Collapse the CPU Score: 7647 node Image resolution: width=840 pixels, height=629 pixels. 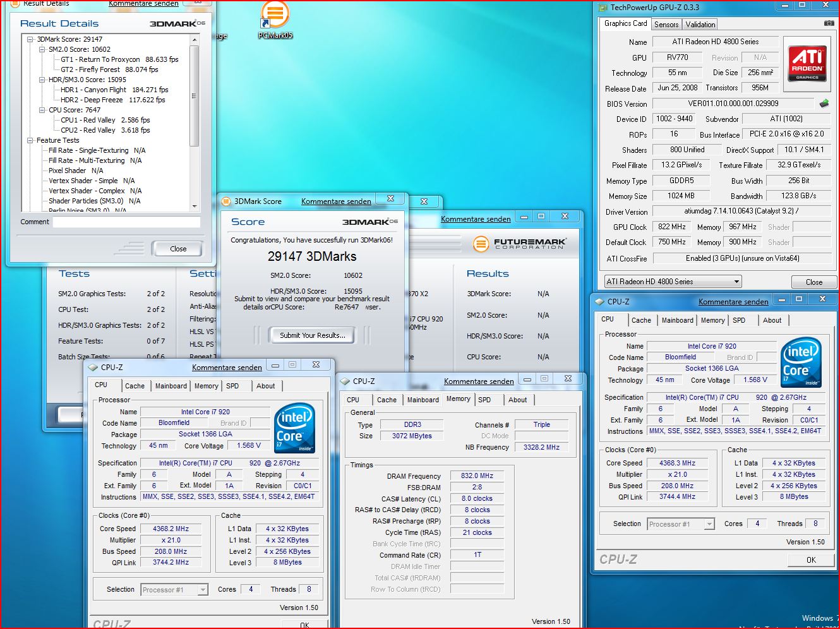click(x=42, y=110)
